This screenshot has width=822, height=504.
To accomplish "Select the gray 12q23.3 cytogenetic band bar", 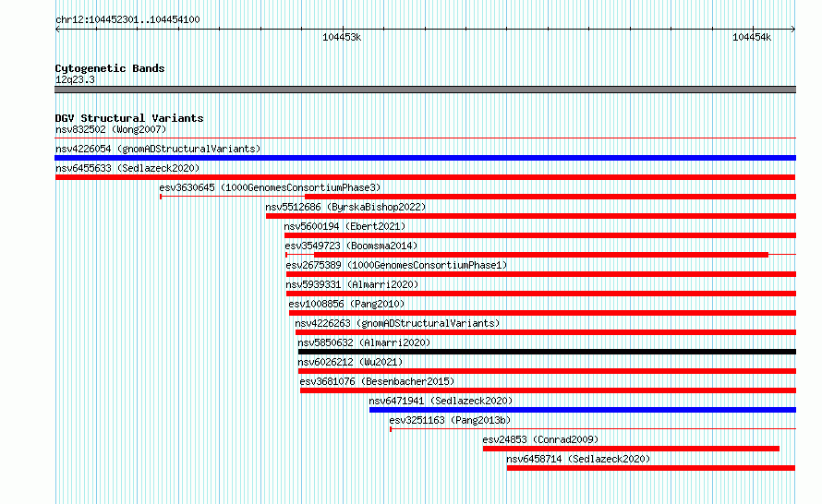I will click(425, 90).
